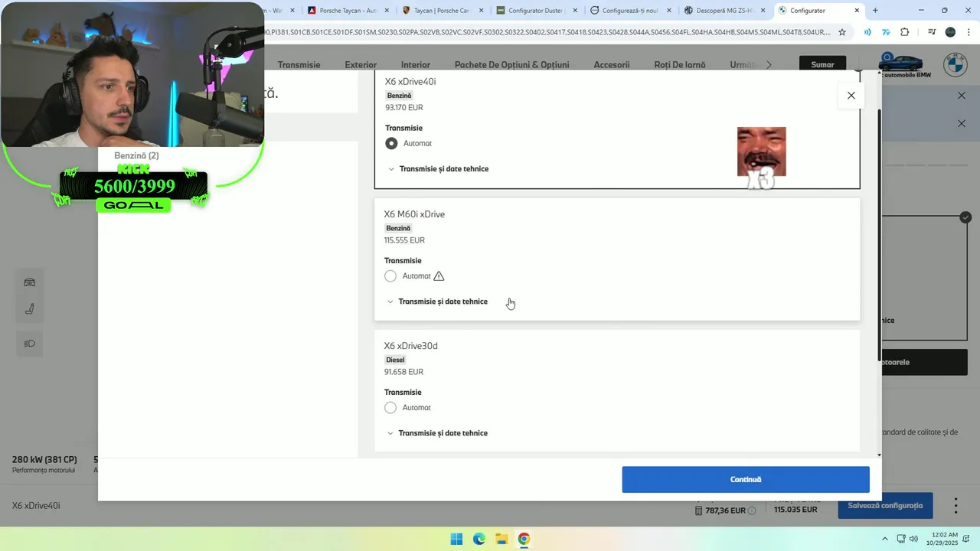
Task: Expand Transmisie și date tehnice for xDrive30d
Action: point(437,433)
